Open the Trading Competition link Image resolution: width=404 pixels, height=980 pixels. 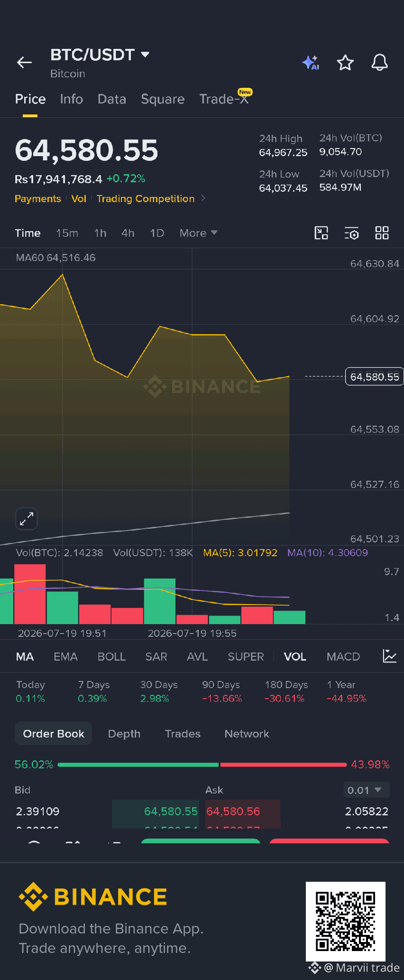click(x=146, y=198)
